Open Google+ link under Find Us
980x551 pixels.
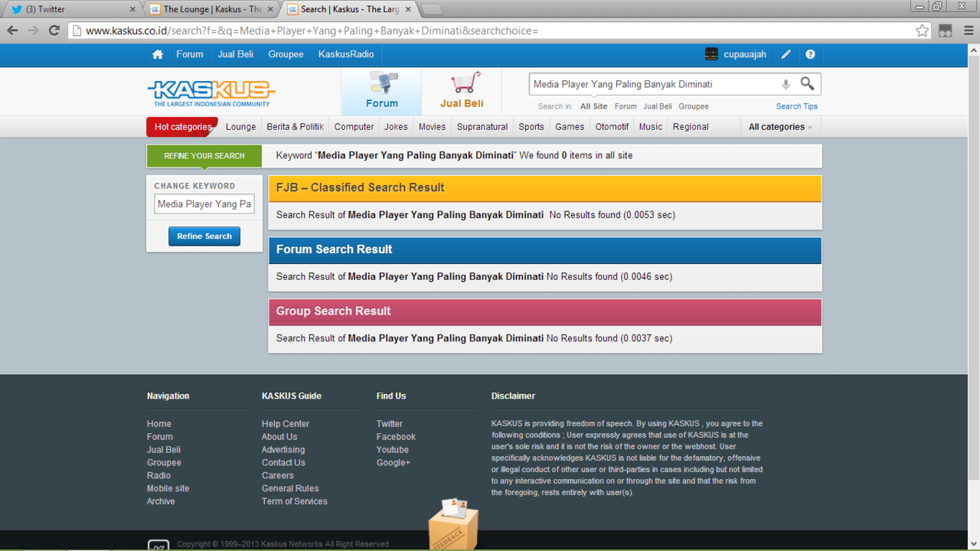(394, 463)
